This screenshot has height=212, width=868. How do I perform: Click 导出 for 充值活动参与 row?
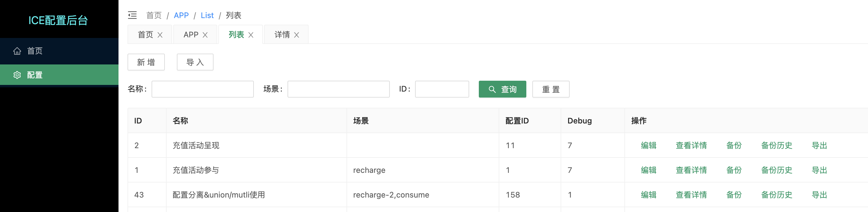[820, 170]
